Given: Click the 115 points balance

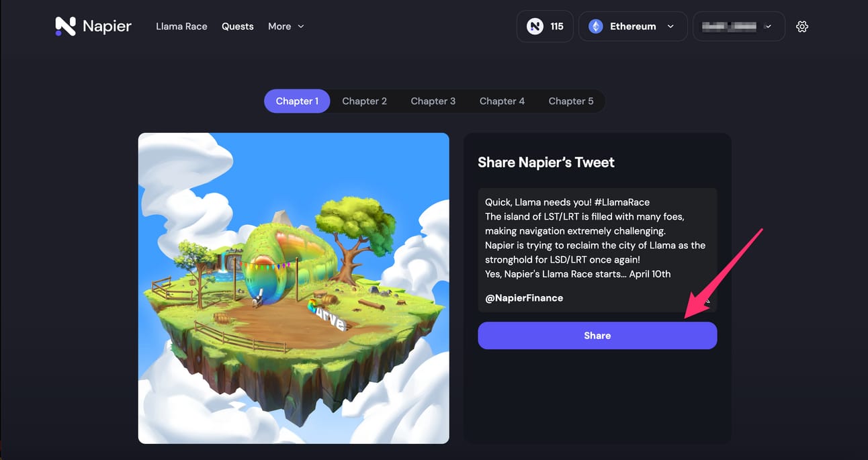Looking at the screenshot, I should [x=556, y=26].
